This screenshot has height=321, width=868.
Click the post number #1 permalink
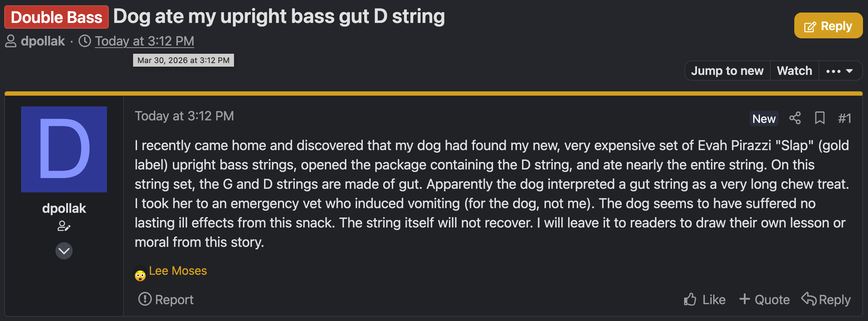tap(844, 118)
